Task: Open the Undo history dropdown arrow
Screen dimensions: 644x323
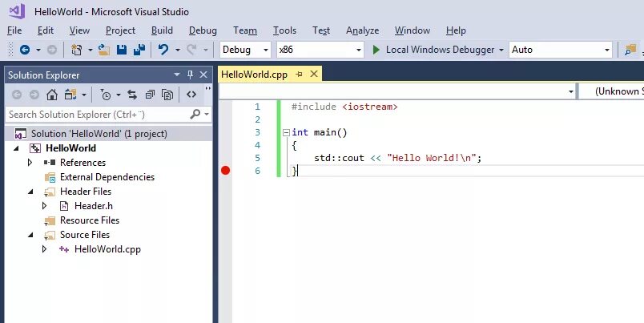Action: [x=178, y=50]
